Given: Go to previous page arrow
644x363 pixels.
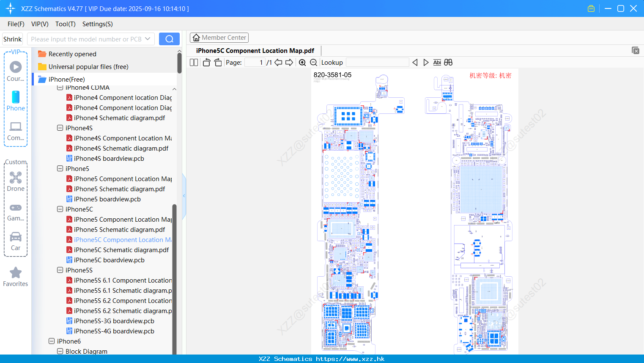Looking at the screenshot, I should click(x=278, y=62).
